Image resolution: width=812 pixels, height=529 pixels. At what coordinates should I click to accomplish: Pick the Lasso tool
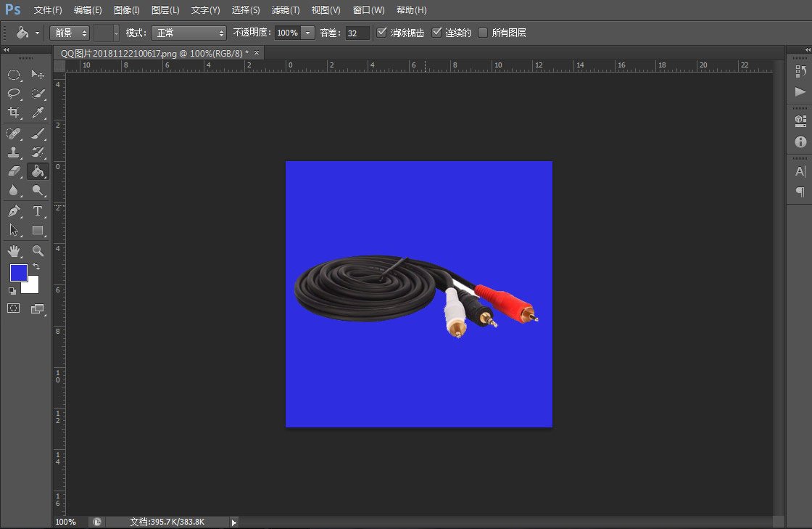(14, 94)
